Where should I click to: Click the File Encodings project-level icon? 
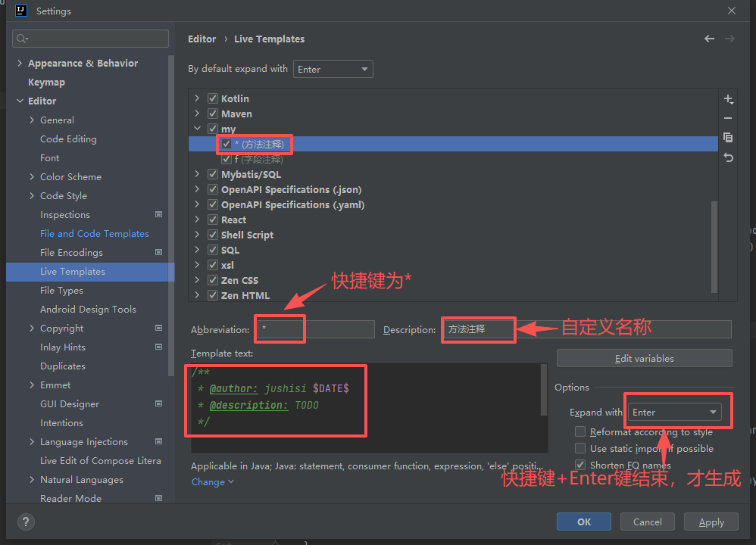click(x=158, y=252)
